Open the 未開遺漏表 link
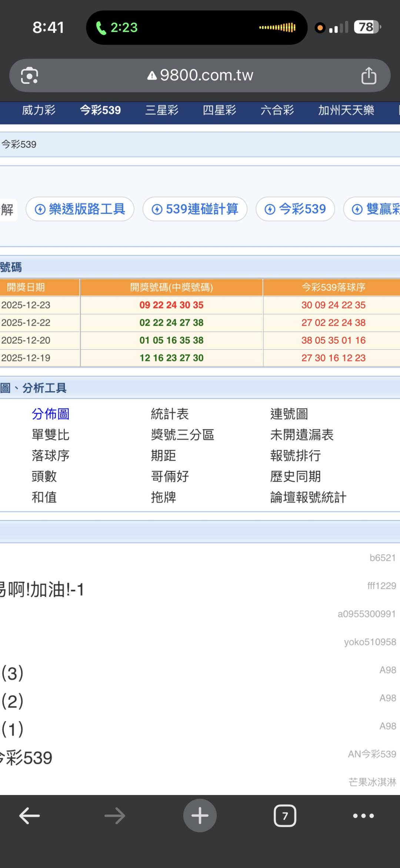The width and height of the screenshot is (400, 868). pos(302,435)
